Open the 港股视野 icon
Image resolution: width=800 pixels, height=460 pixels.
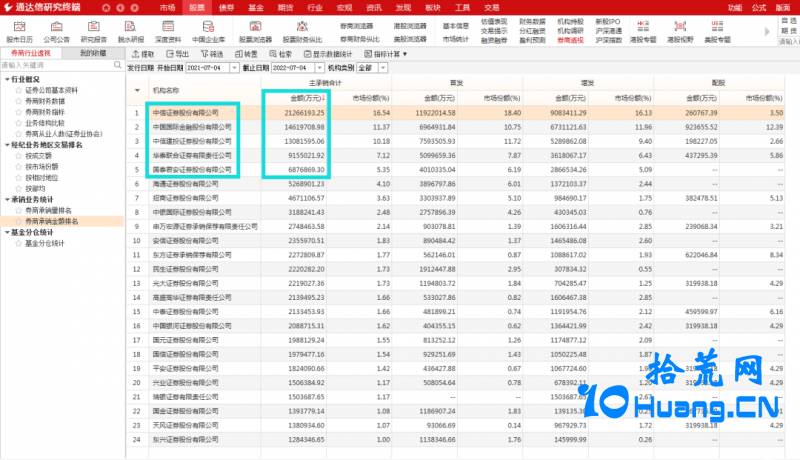point(680,32)
